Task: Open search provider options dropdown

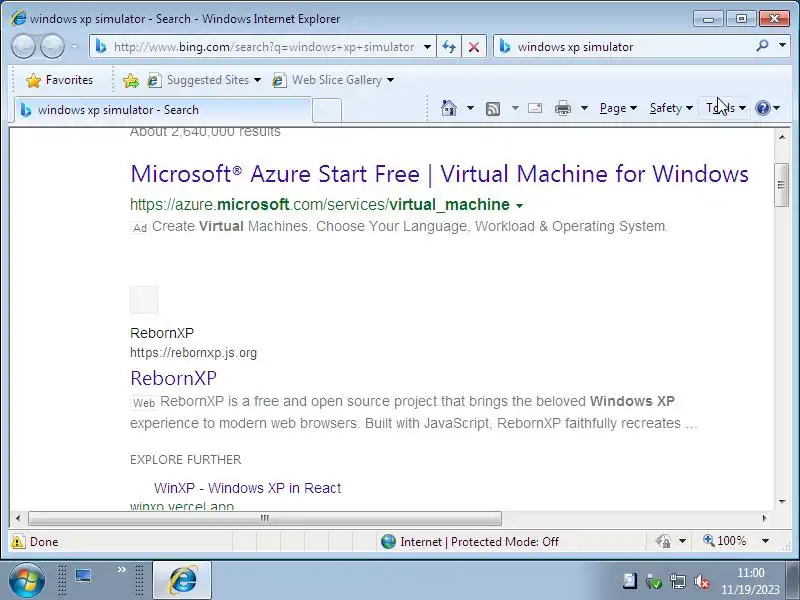Action: click(x=782, y=46)
